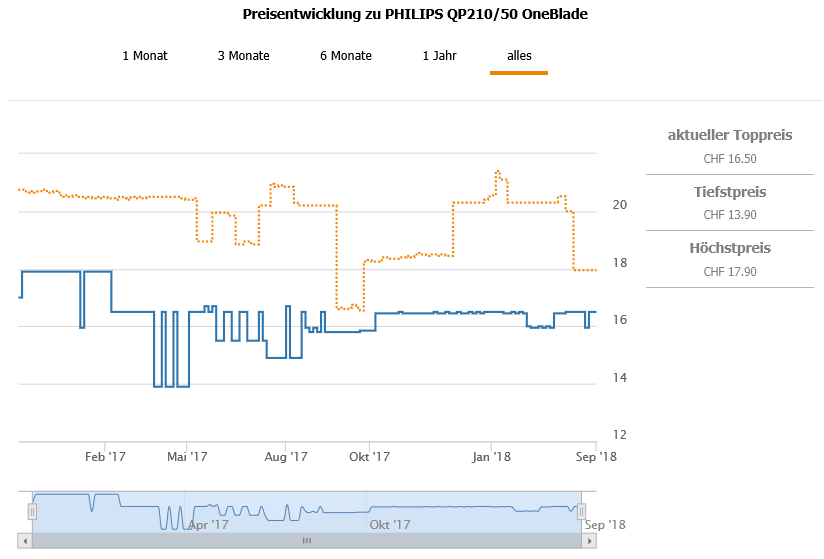The height and width of the screenshot is (559, 824).
Task: Show the 6 Monate price history
Action: click(346, 56)
